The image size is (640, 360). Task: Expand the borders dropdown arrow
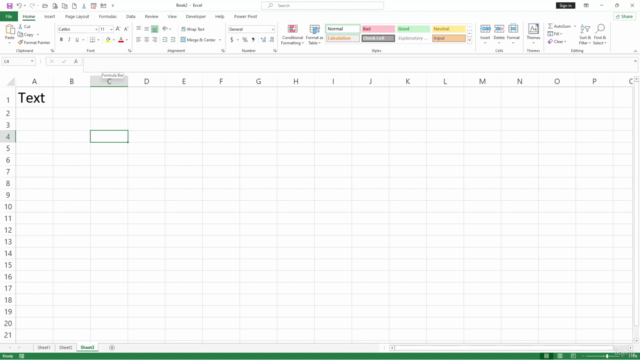pos(98,40)
